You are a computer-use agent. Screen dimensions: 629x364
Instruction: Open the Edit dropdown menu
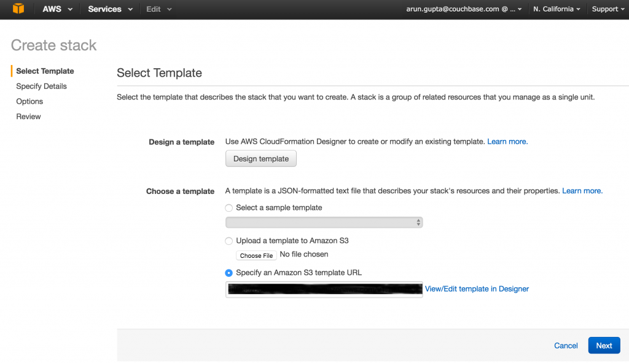pos(159,9)
